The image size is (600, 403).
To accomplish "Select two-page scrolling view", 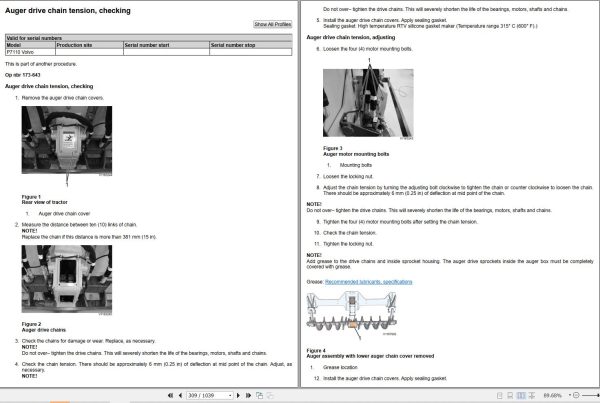I will click(532, 395).
